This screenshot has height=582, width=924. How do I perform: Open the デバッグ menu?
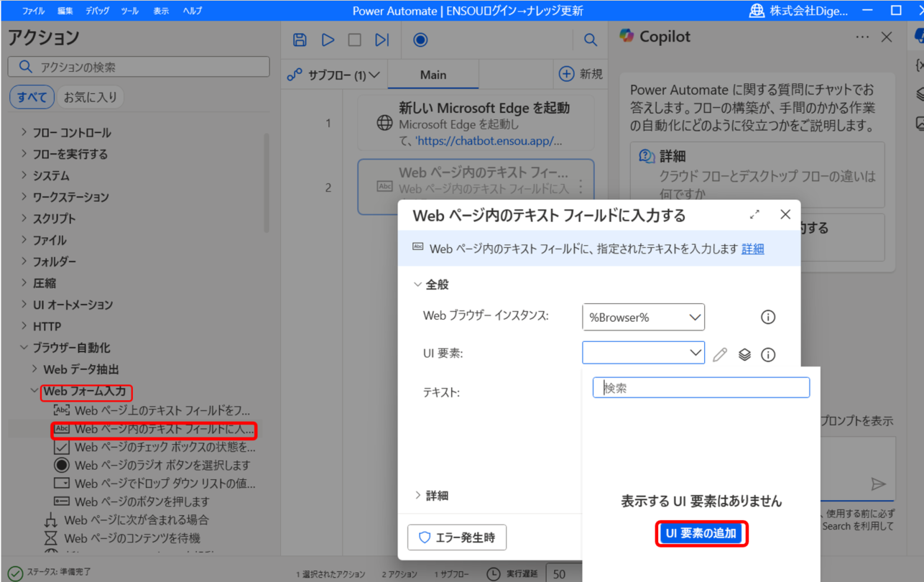(x=98, y=11)
